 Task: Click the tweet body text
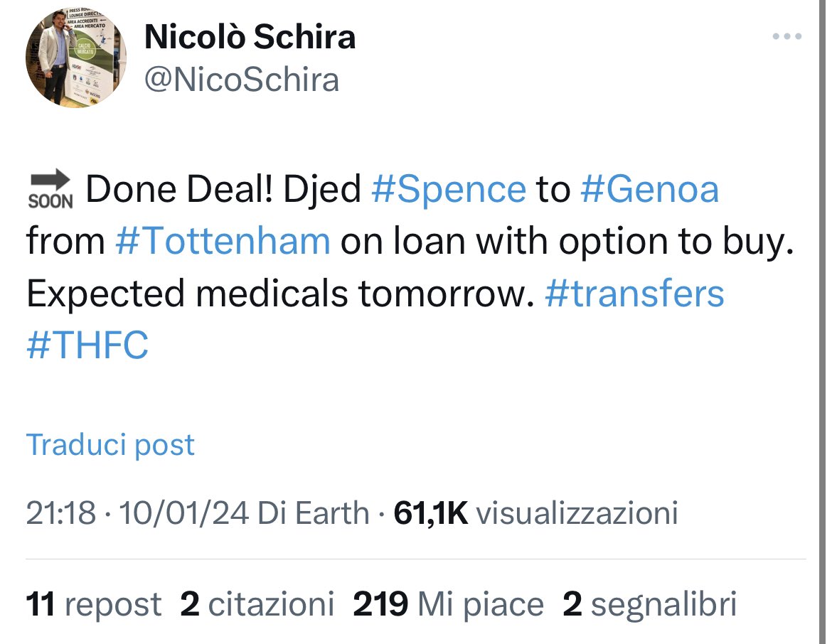(x=410, y=267)
